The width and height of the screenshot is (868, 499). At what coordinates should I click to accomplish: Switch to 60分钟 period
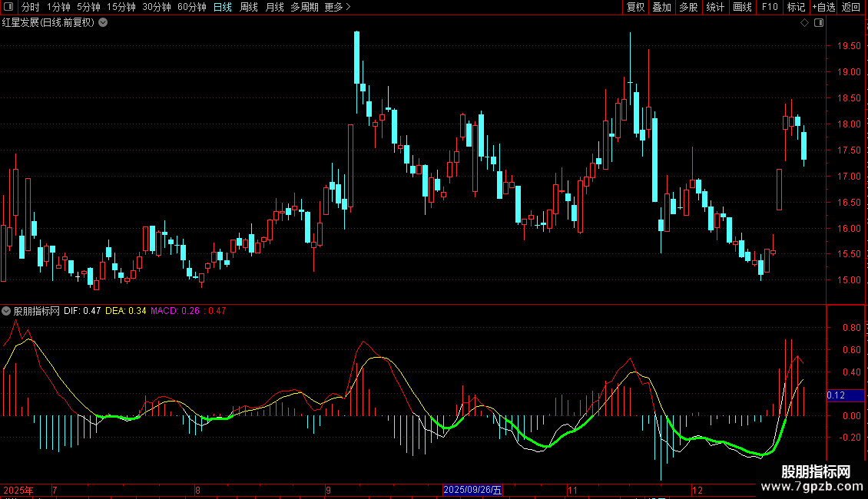[x=191, y=7]
